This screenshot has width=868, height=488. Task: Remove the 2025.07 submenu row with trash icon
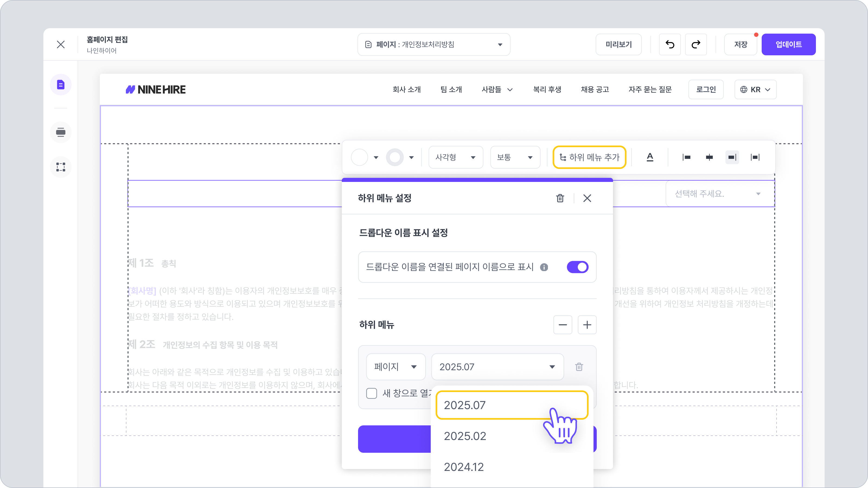click(x=579, y=367)
